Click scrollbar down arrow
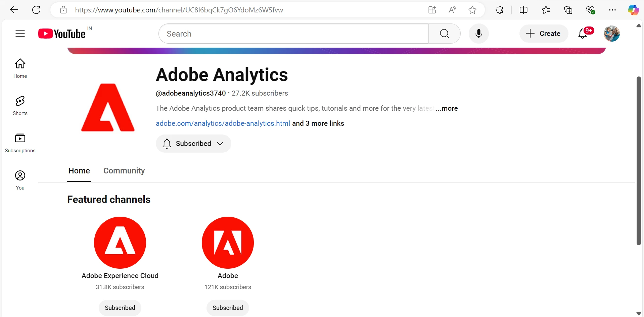The image size is (644, 317). point(639,314)
